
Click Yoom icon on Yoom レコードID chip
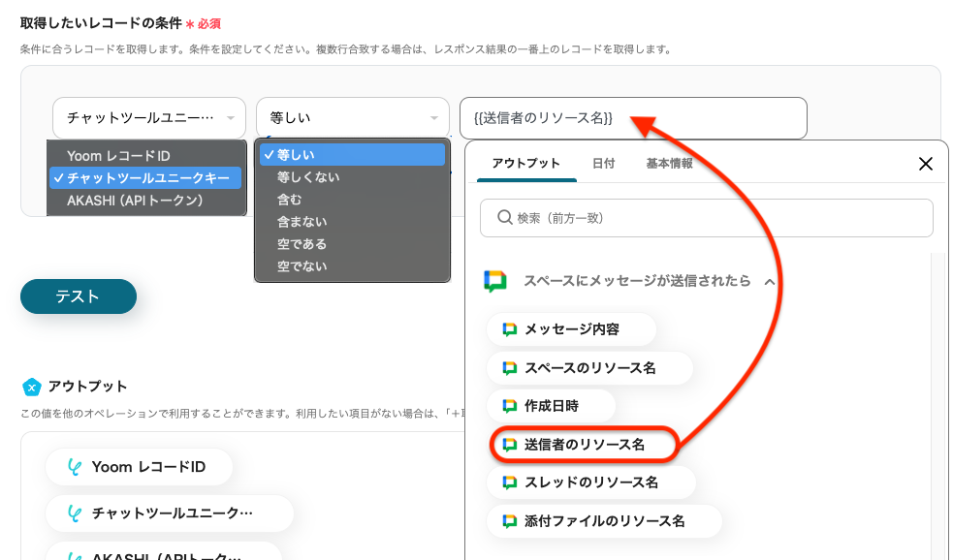[x=75, y=467]
